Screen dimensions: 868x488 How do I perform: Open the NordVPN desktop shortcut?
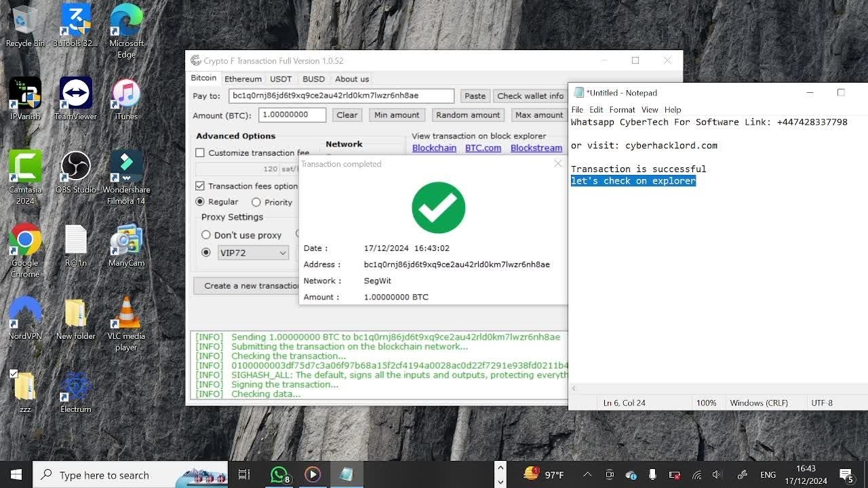25,313
